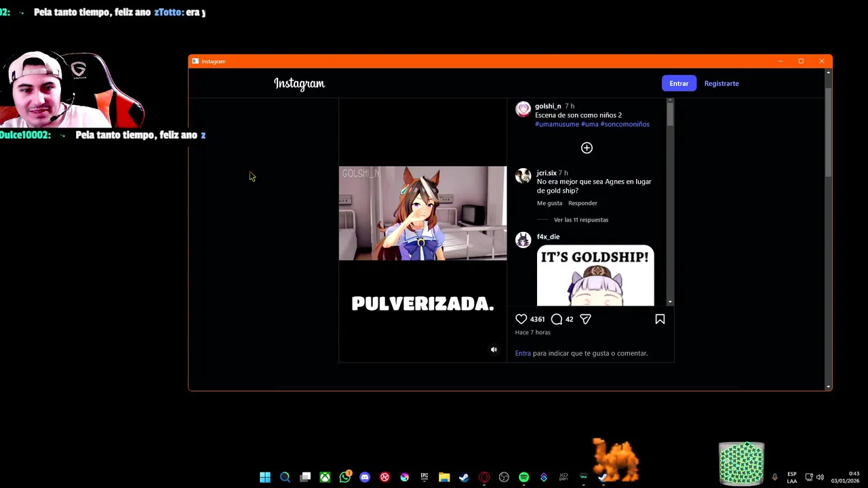
Task: Open the IT'S GOLDSHIP comment image
Action: (595, 276)
